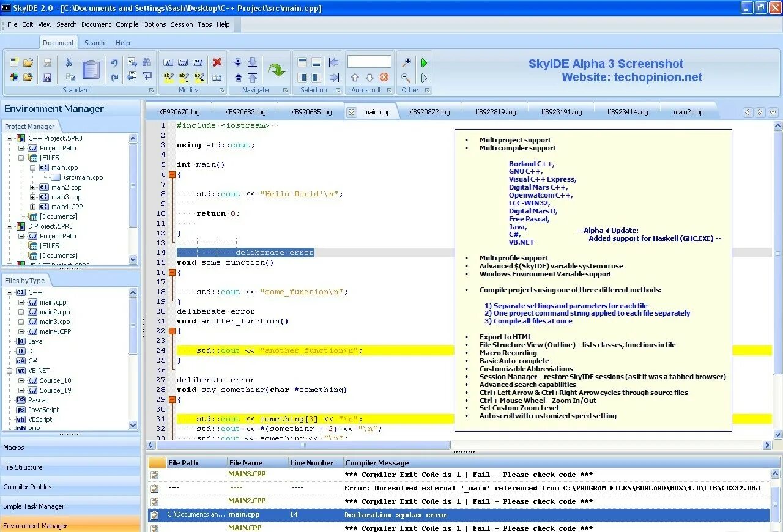
Task: Click the Save All icon below Save
Action: 47,78
